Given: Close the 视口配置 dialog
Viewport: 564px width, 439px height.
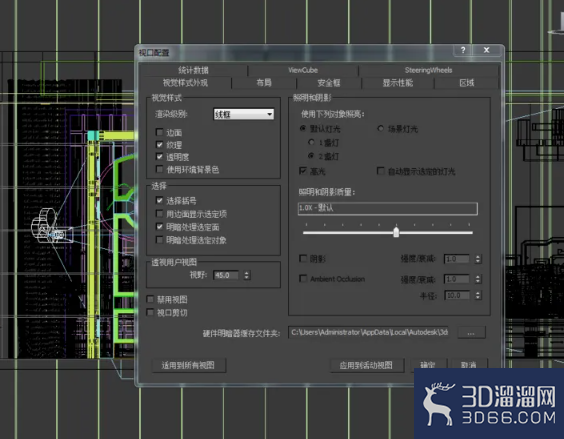Looking at the screenshot, I should (486, 50).
